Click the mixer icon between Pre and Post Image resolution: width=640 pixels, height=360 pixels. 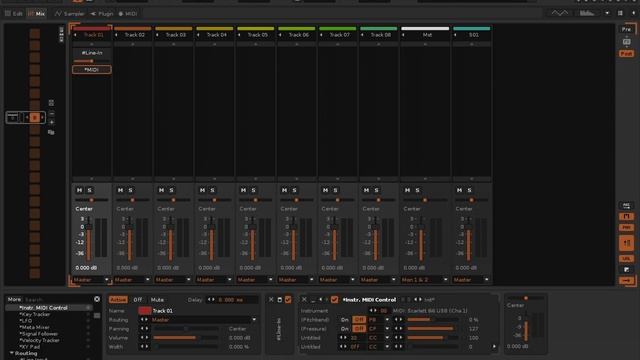627,42
